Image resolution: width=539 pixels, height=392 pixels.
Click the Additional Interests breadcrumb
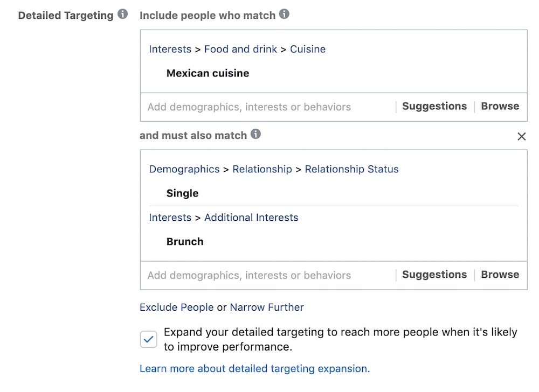(251, 218)
